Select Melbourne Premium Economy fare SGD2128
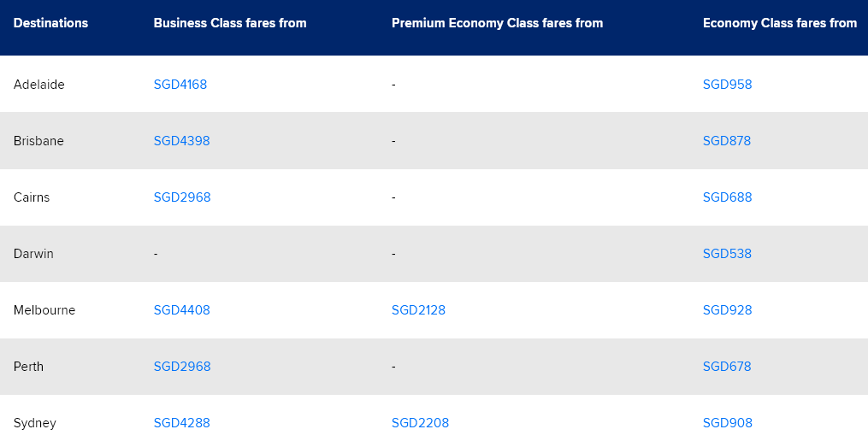This screenshot has width=868, height=441. click(418, 310)
